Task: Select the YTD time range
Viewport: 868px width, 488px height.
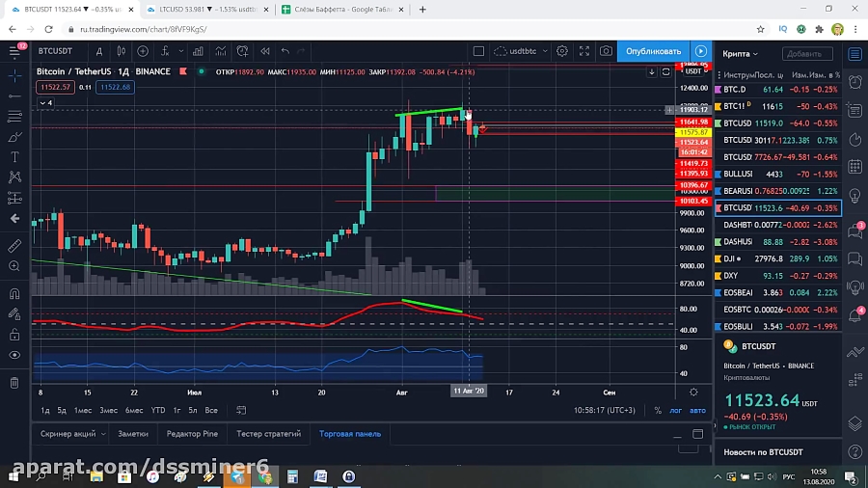Action: [158, 410]
